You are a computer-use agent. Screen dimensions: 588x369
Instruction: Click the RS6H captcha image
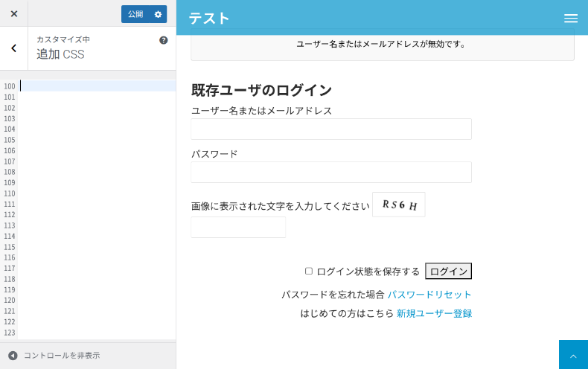point(399,205)
